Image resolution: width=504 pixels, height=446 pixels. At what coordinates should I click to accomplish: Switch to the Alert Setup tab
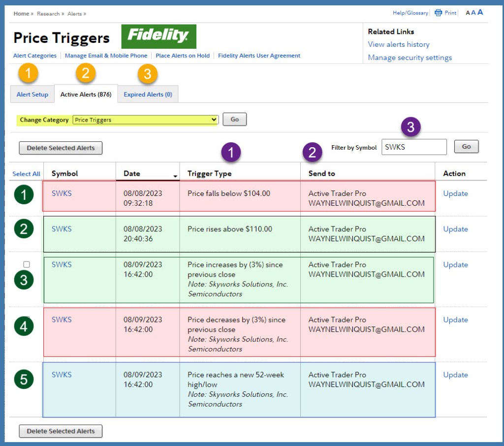point(32,95)
